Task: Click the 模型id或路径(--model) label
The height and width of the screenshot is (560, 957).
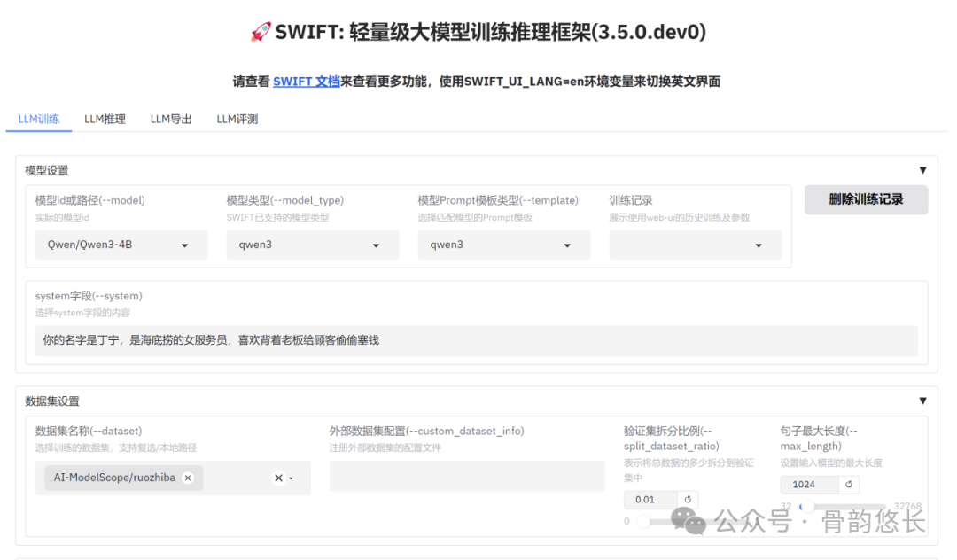Action: click(89, 200)
